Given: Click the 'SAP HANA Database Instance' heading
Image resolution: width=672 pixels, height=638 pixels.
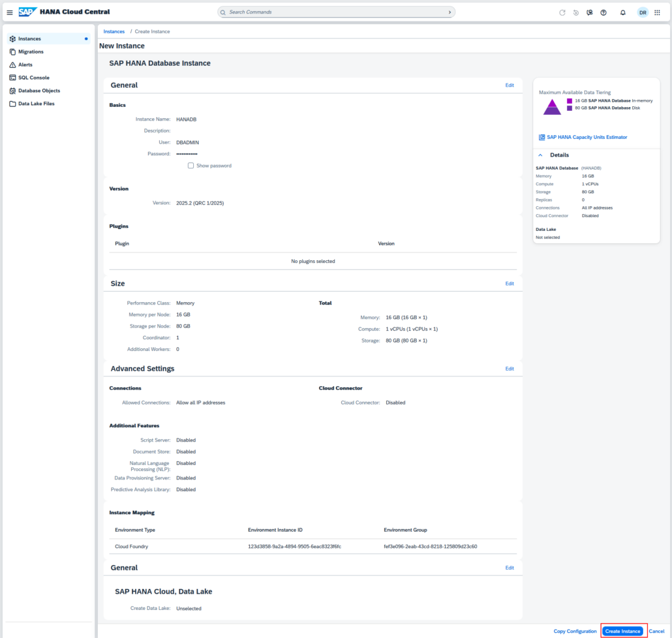Looking at the screenshot, I should pos(160,63).
